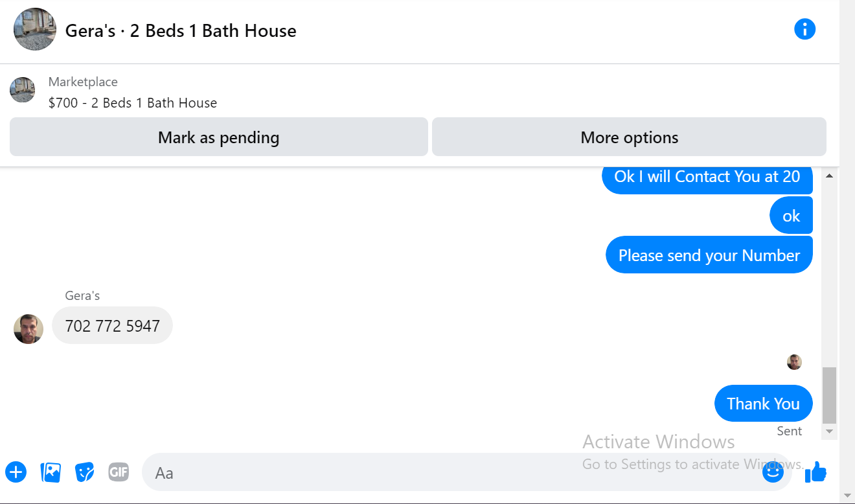Viewport: 855px width, 504px height.
Task: Select the phone number message 702 772 5947
Action: (112, 325)
